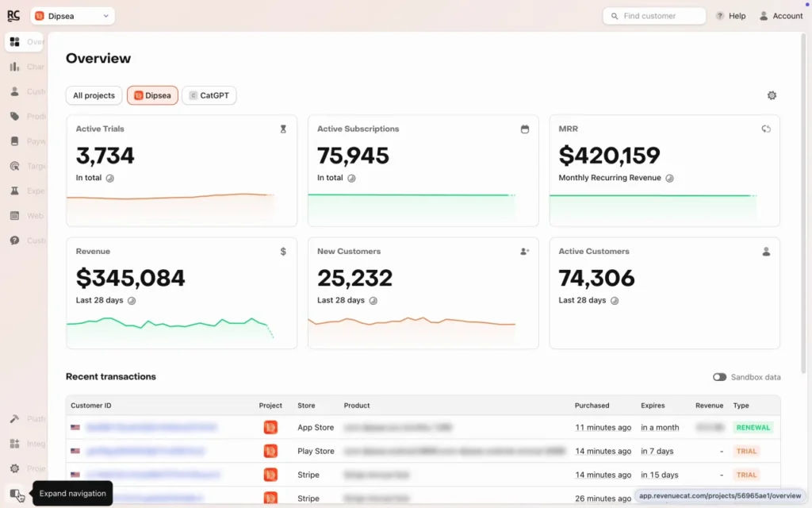Image resolution: width=812 pixels, height=508 pixels.
Task: Click the RevenueCat logo
Action: click(x=13, y=15)
